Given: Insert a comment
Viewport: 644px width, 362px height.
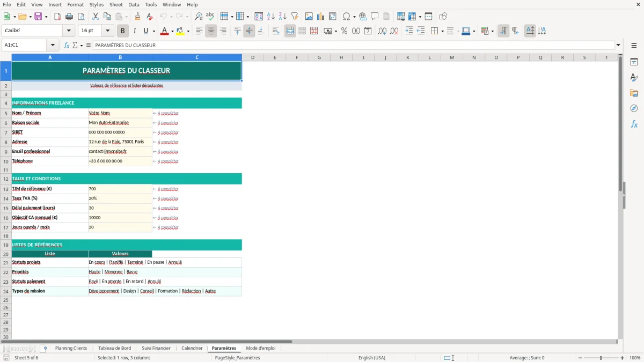Looking at the screenshot, I should [x=375, y=17].
